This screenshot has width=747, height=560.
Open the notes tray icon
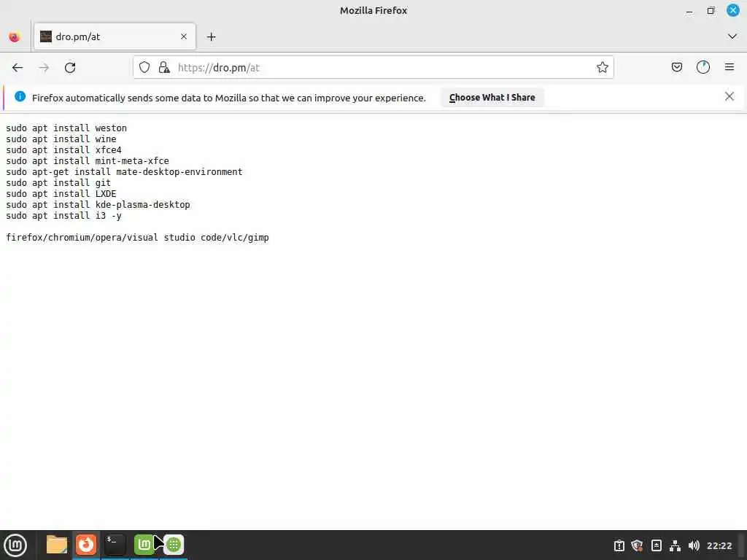point(656,545)
